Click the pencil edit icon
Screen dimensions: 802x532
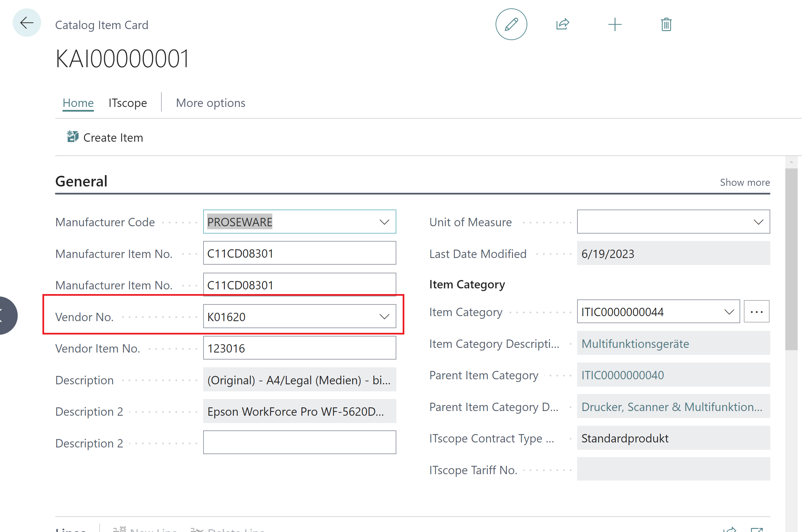pos(511,24)
